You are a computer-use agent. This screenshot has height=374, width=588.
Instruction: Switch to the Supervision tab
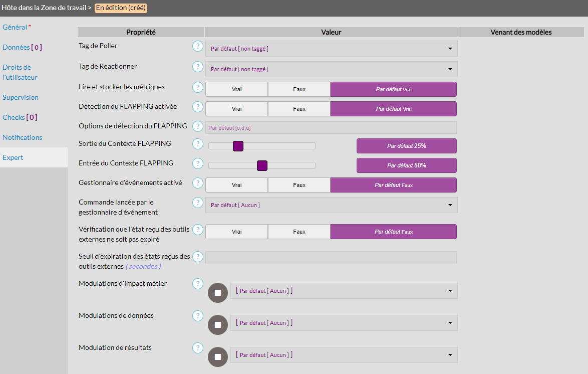(21, 97)
